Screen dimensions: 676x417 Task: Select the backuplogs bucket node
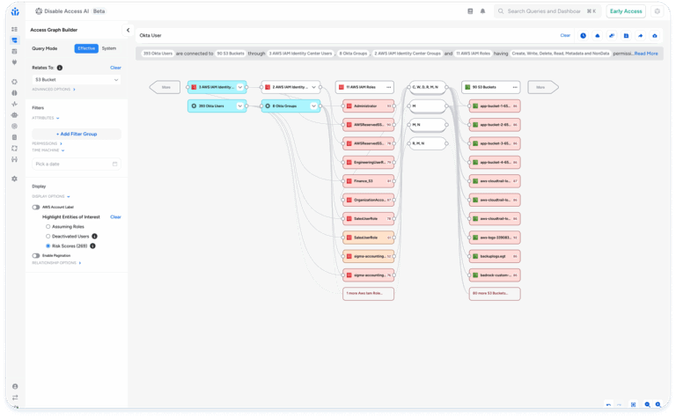(x=494, y=256)
